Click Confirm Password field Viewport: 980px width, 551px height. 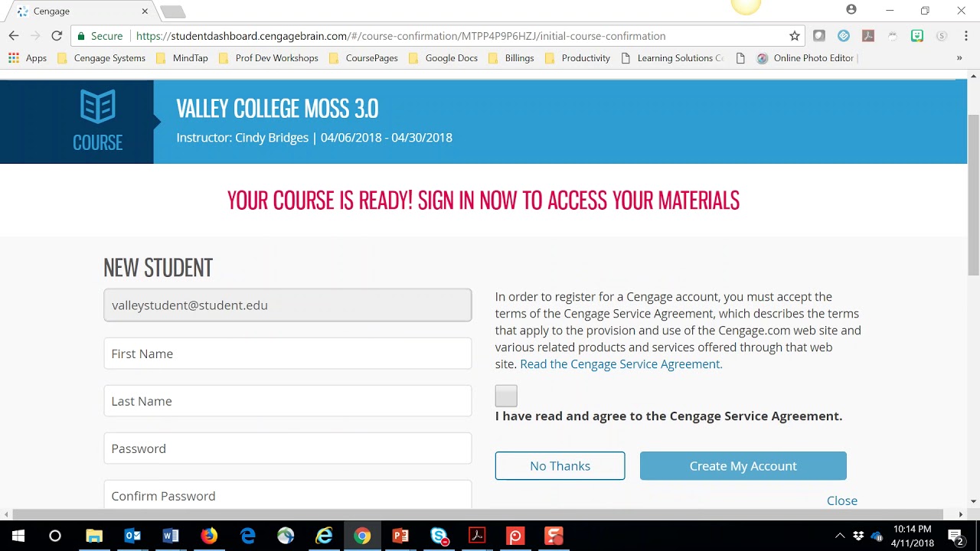(x=288, y=494)
